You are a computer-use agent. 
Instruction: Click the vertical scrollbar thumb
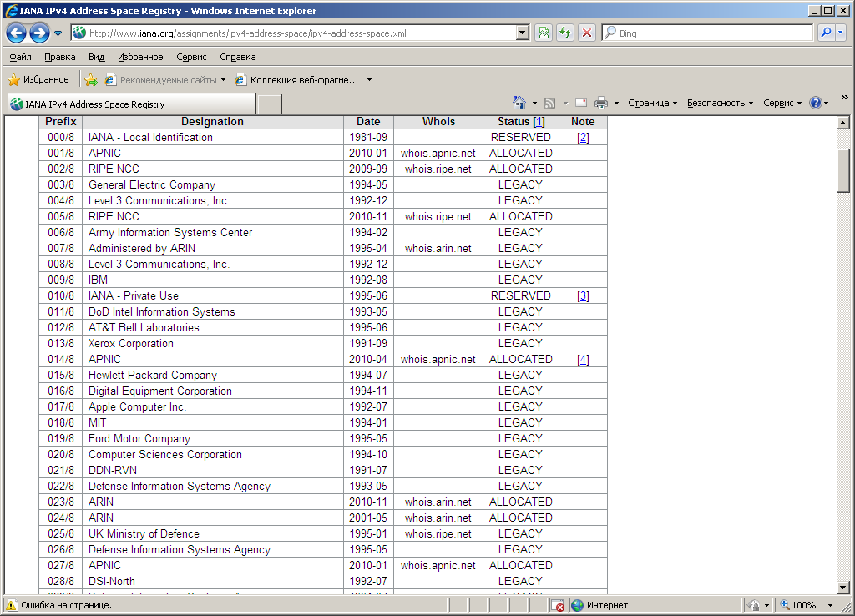click(x=843, y=170)
